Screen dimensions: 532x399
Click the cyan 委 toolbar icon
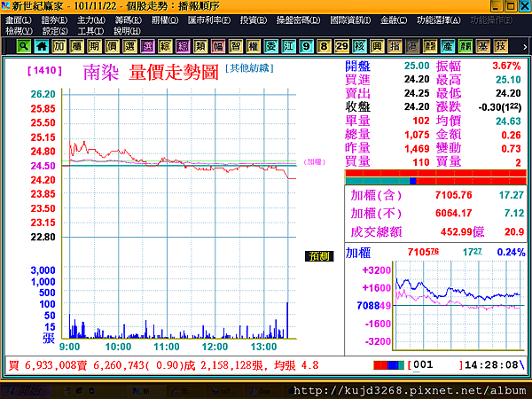click(270, 46)
